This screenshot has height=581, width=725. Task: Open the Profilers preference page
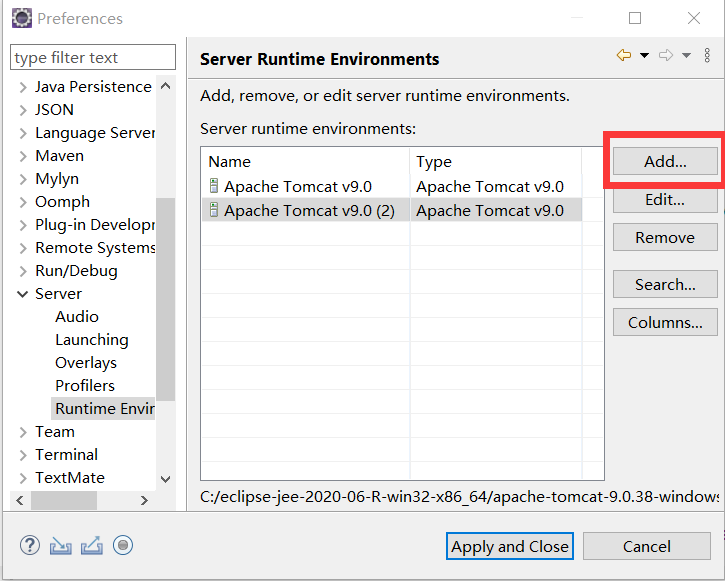tap(85, 386)
